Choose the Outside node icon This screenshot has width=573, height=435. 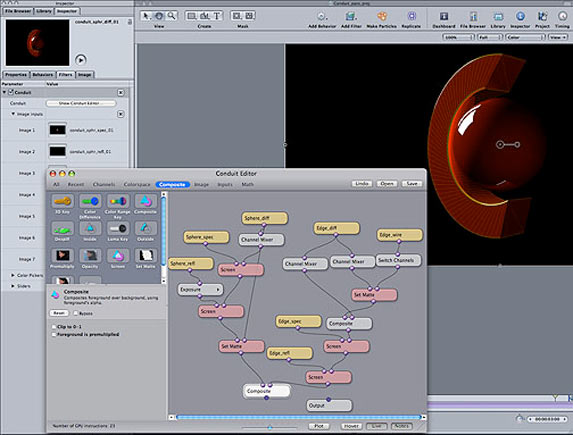tap(145, 229)
